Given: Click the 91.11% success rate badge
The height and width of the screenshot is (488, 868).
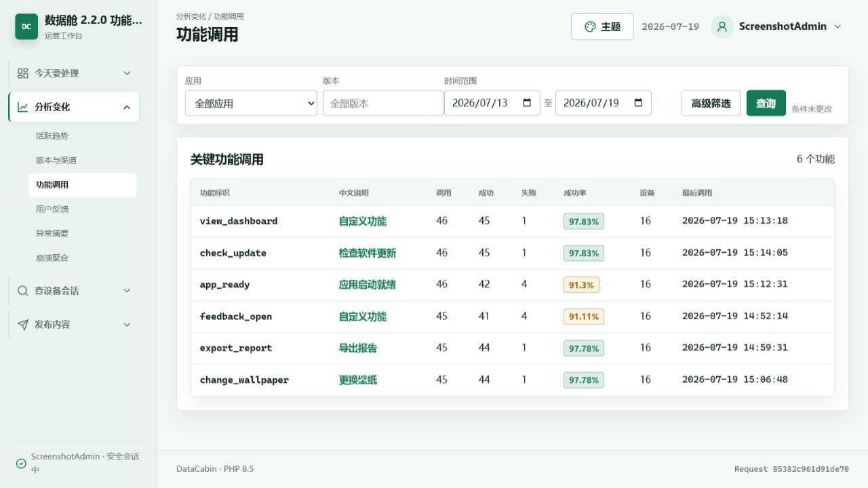Looking at the screenshot, I should pos(584,317).
